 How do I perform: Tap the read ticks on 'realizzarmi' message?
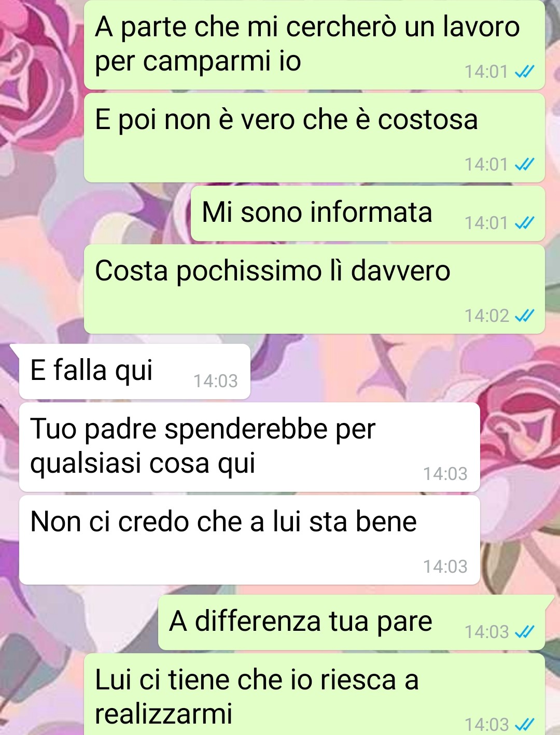tap(524, 724)
